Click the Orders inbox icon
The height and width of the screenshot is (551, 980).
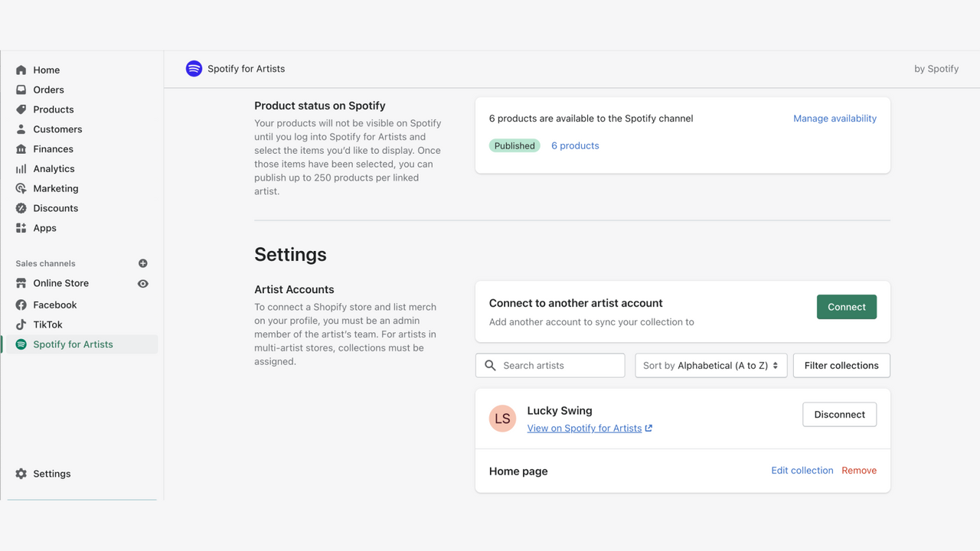21,90
